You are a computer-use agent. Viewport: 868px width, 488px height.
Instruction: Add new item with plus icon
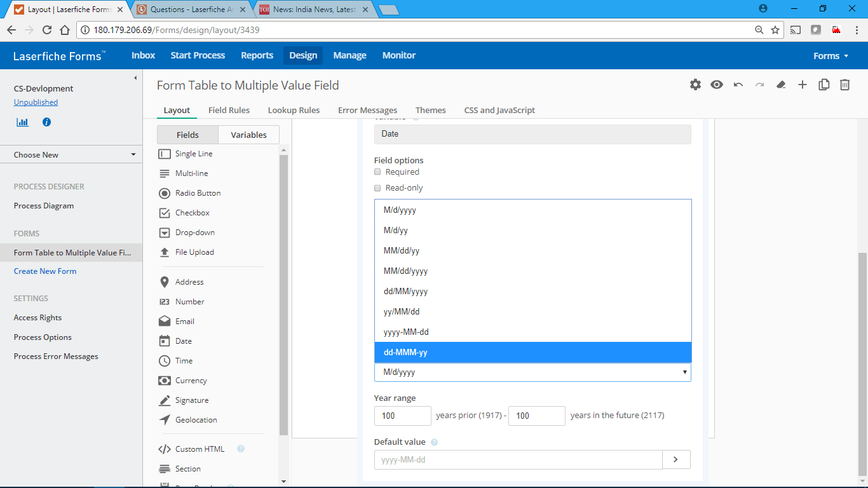(803, 85)
